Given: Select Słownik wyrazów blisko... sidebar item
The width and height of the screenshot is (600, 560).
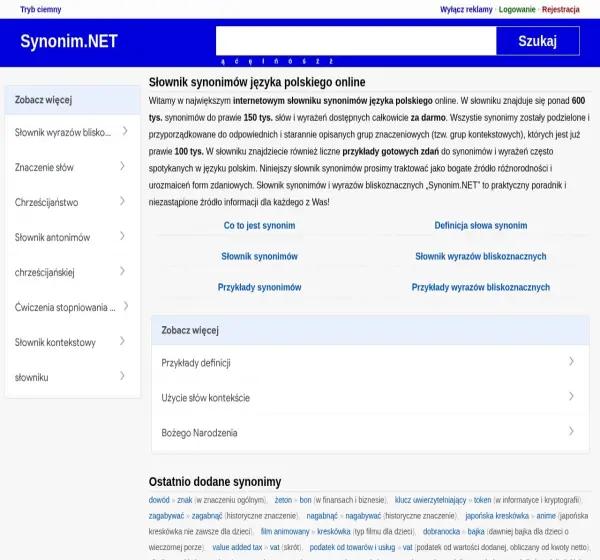Looking at the screenshot, I should tap(73, 132).
